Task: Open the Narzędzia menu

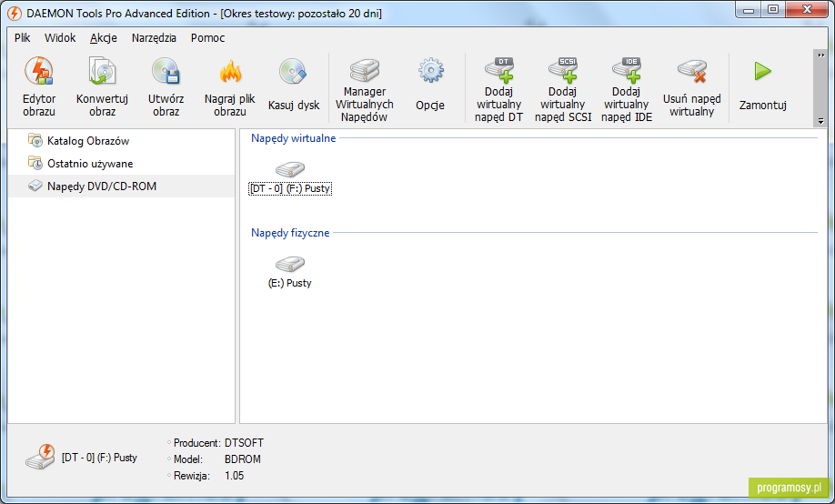Action: [x=154, y=38]
